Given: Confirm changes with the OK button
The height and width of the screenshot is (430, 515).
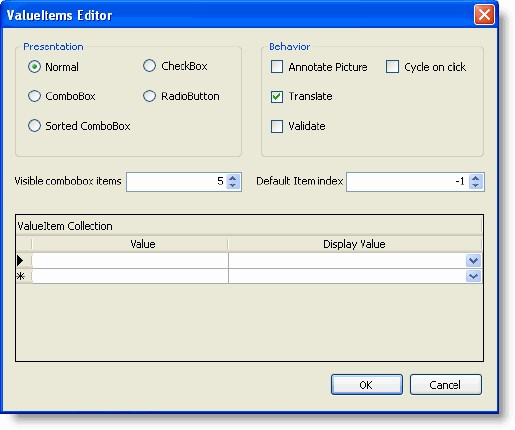Looking at the screenshot, I should (367, 385).
